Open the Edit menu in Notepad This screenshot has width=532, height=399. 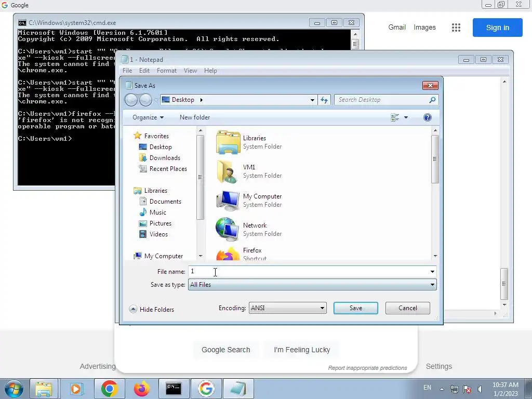click(144, 71)
